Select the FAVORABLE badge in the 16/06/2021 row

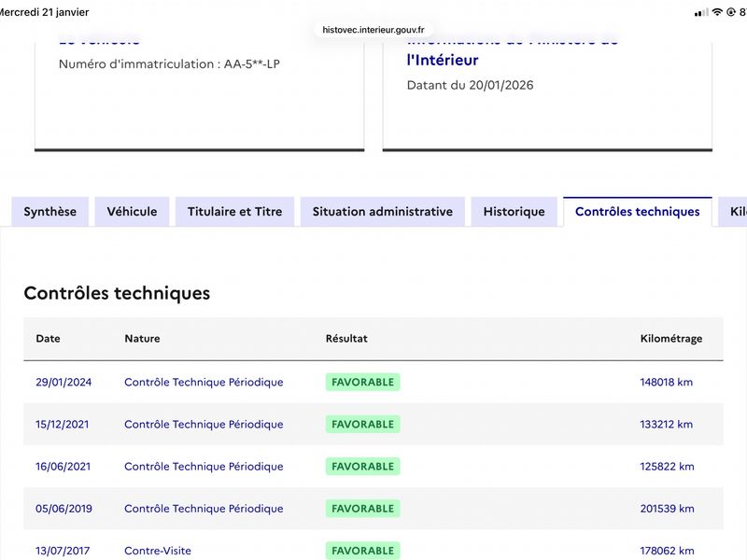[362, 467]
